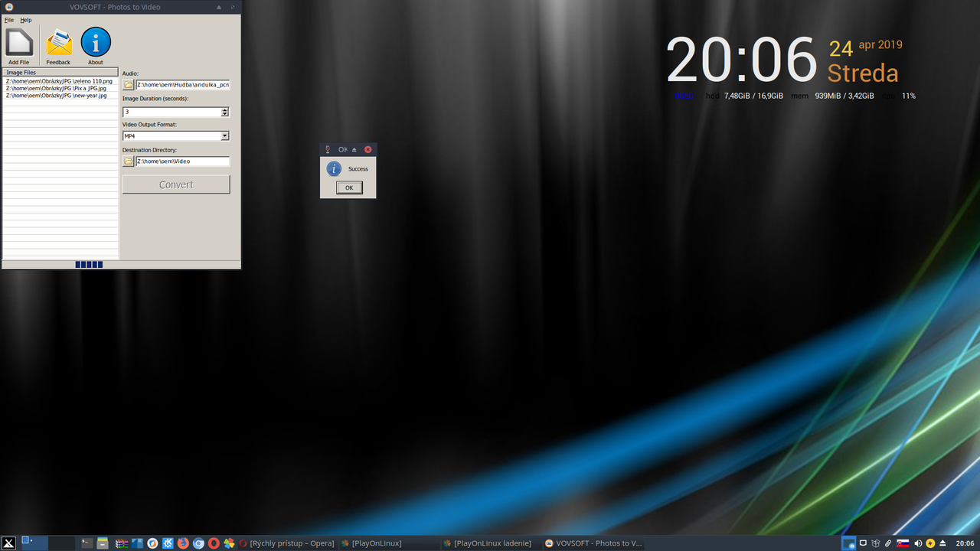Open the About info icon
980x551 pixels.
pyautogui.click(x=96, y=42)
